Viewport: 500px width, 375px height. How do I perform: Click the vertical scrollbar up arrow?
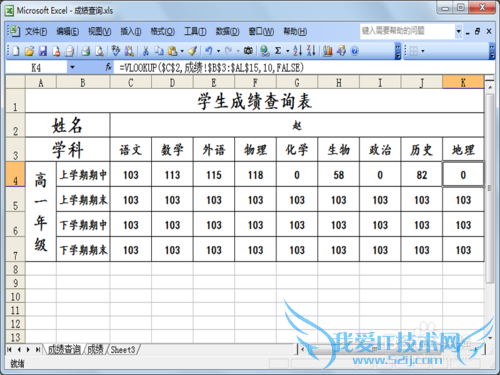[490, 87]
